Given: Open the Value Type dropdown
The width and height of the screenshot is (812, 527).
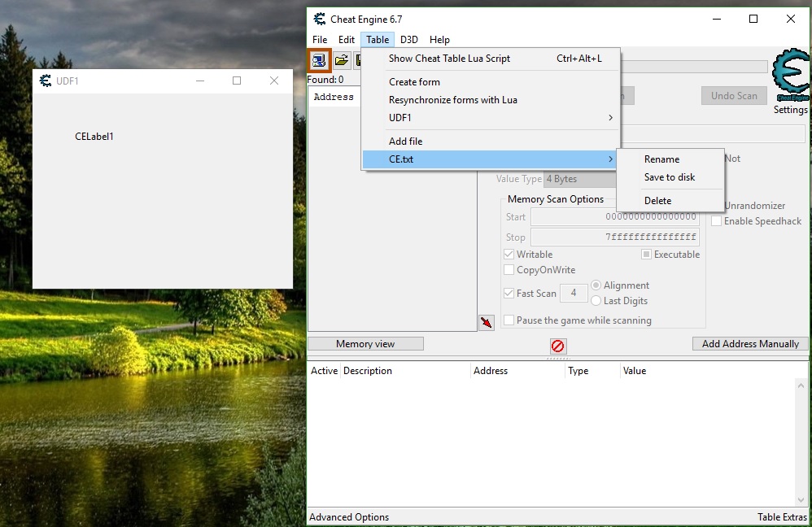Looking at the screenshot, I should pos(580,179).
